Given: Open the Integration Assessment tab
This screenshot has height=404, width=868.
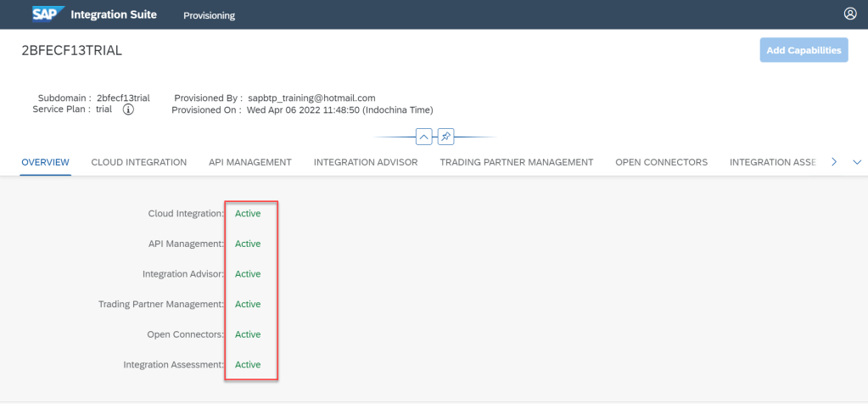Looking at the screenshot, I should coord(772,162).
